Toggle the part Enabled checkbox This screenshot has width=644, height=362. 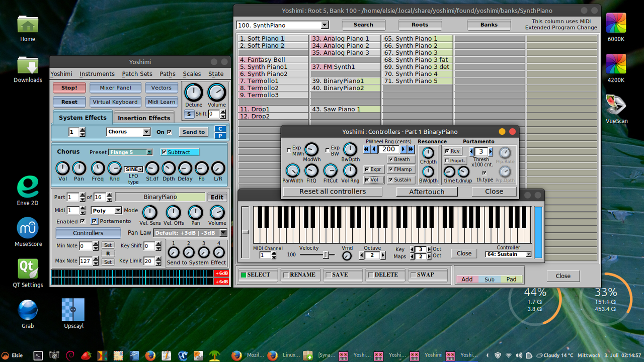coord(82,221)
